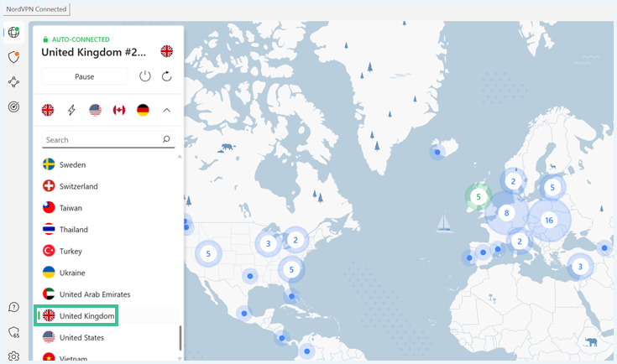Select Germany flag in recent connections row
This screenshot has width=617, height=364.
pyautogui.click(x=143, y=110)
